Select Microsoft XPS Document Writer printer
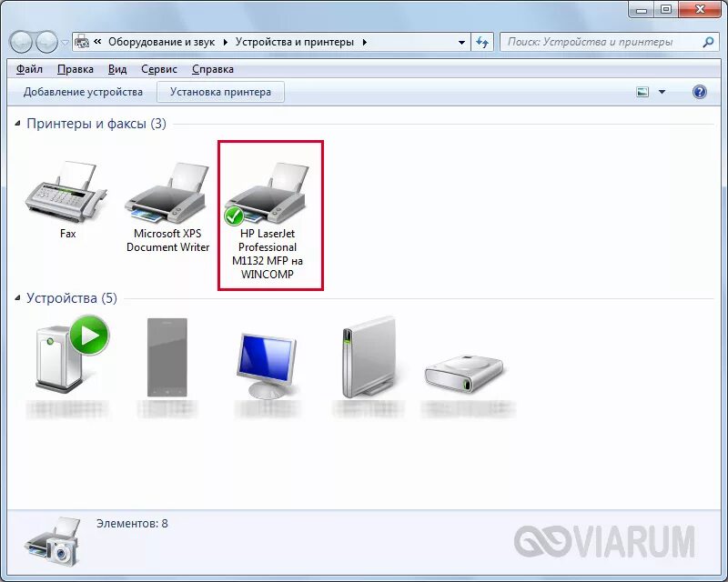This screenshot has width=728, height=582. [x=167, y=193]
